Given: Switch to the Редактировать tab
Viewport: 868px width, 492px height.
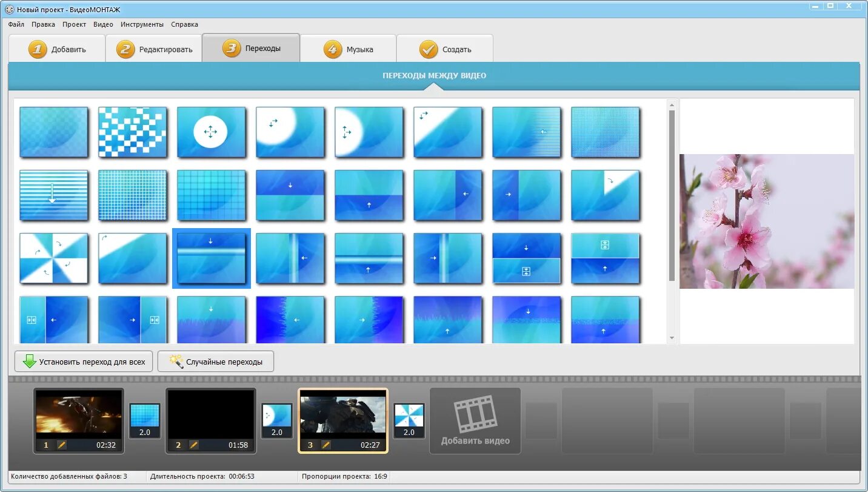Looking at the screenshot, I should tap(154, 49).
